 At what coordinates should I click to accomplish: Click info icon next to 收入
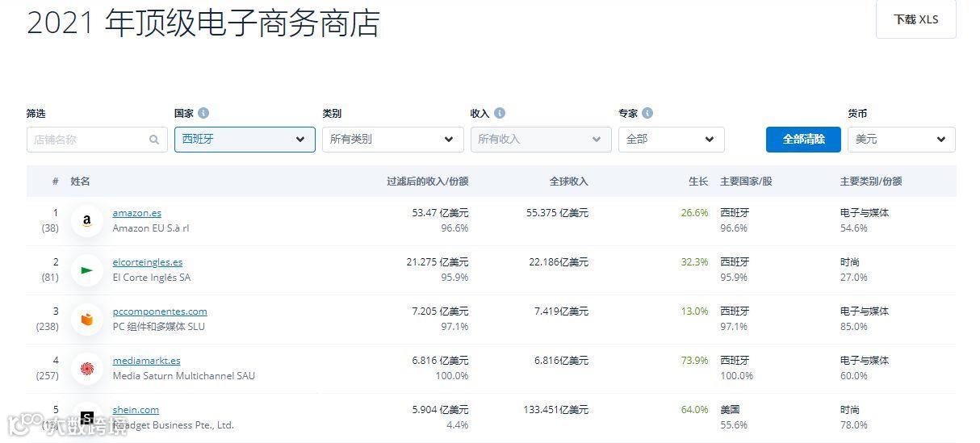pyautogui.click(x=500, y=114)
